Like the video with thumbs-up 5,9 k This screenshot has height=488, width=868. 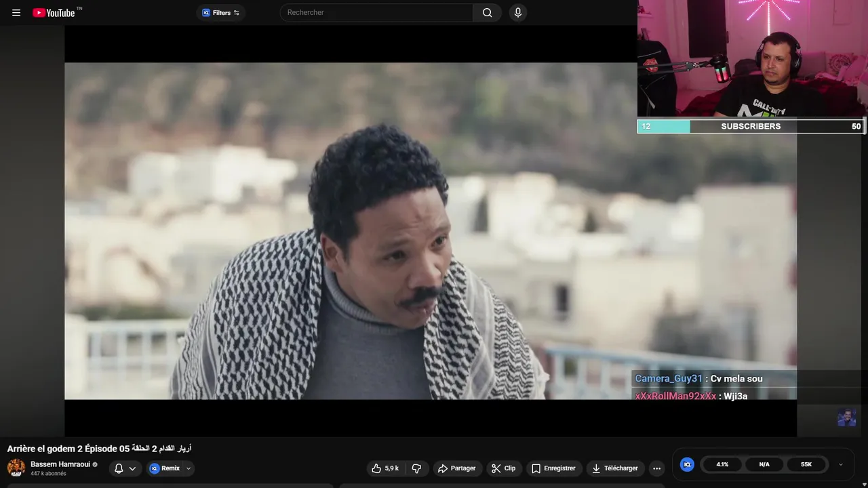(385, 468)
